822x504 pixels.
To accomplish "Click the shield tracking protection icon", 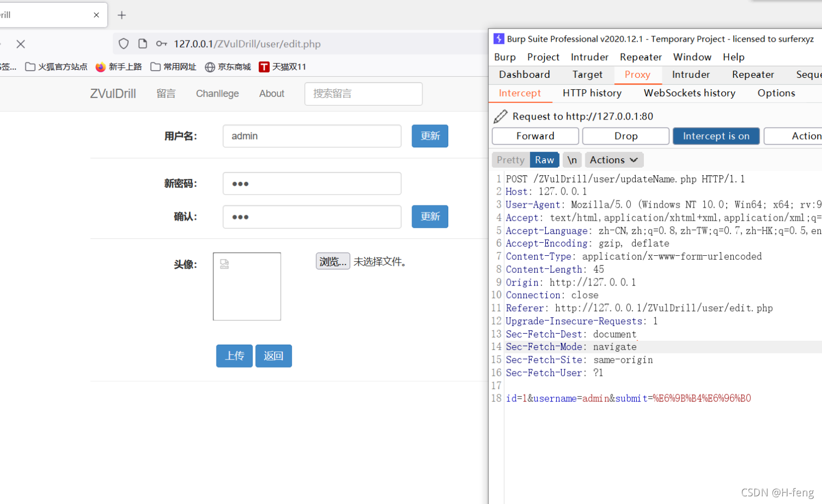I will tap(124, 44).
